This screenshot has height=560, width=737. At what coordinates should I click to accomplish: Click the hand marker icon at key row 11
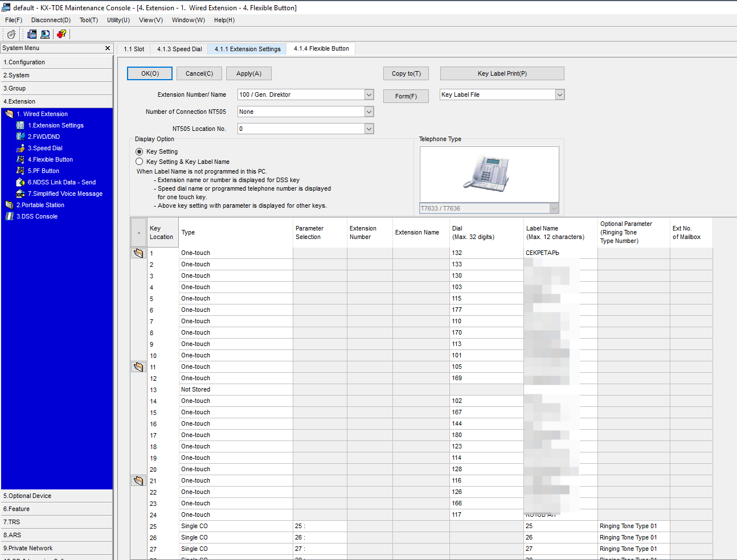click(x=138, y=367)
